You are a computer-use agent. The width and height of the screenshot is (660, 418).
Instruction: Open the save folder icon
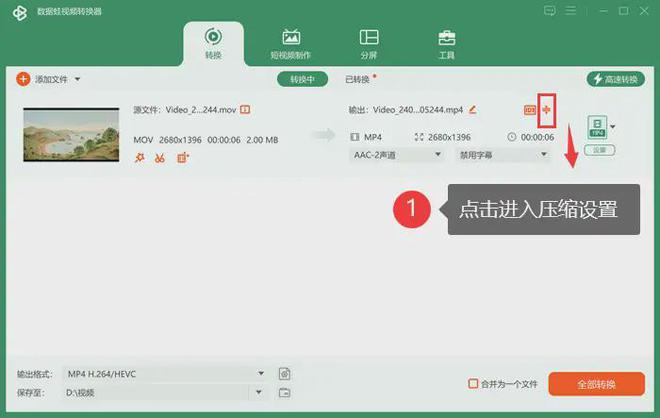(285, 393)
